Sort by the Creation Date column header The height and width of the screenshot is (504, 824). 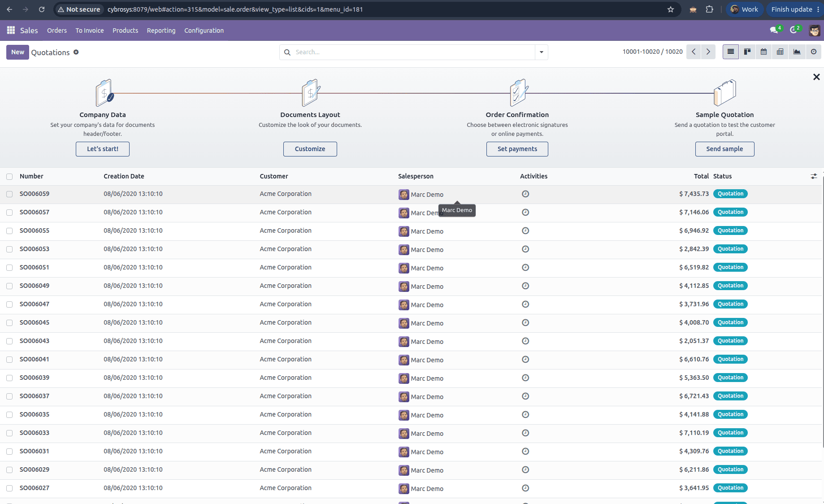[124, 176]
